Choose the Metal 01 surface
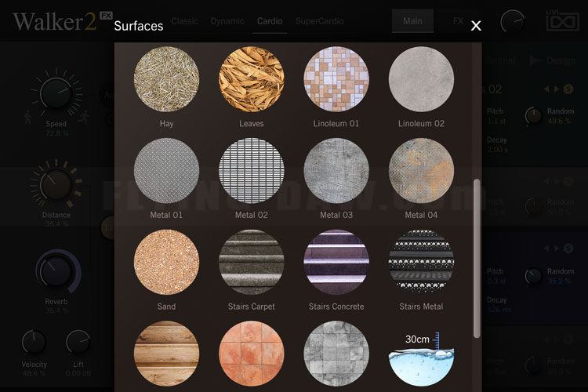The height and width of the screenshot is (392, 588). click(166, 171)
